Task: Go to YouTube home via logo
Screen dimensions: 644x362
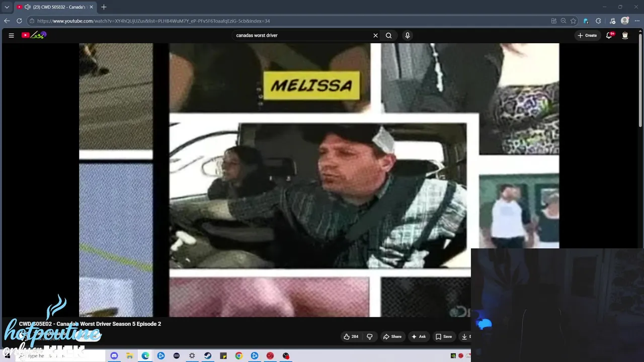Action: (34, 35)
